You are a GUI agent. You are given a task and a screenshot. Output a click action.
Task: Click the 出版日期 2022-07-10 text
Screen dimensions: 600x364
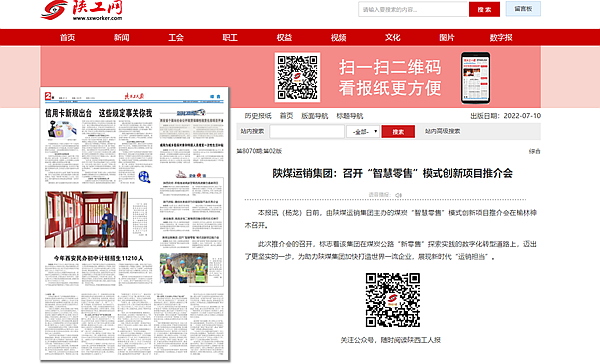coord(505,116)
